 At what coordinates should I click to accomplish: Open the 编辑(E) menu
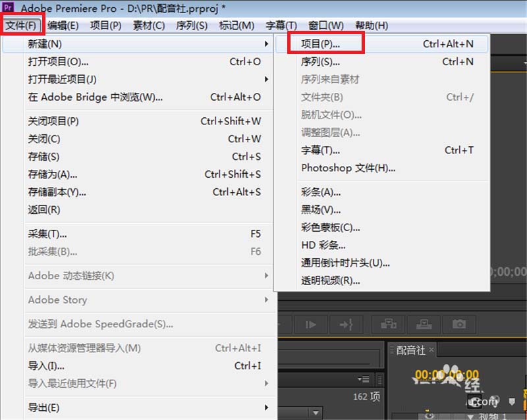(x=63, y=26)
